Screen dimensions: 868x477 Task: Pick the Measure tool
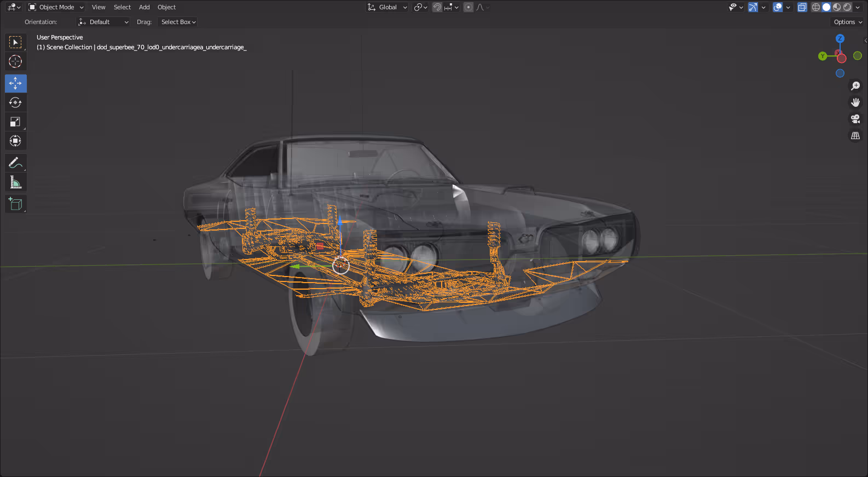[15, 182]
